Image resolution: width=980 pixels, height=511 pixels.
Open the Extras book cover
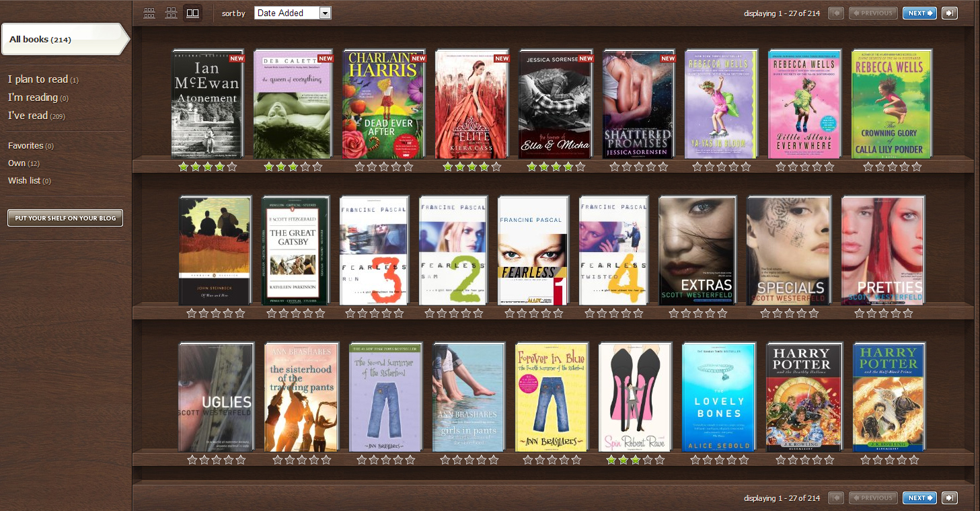coord(698,251)
